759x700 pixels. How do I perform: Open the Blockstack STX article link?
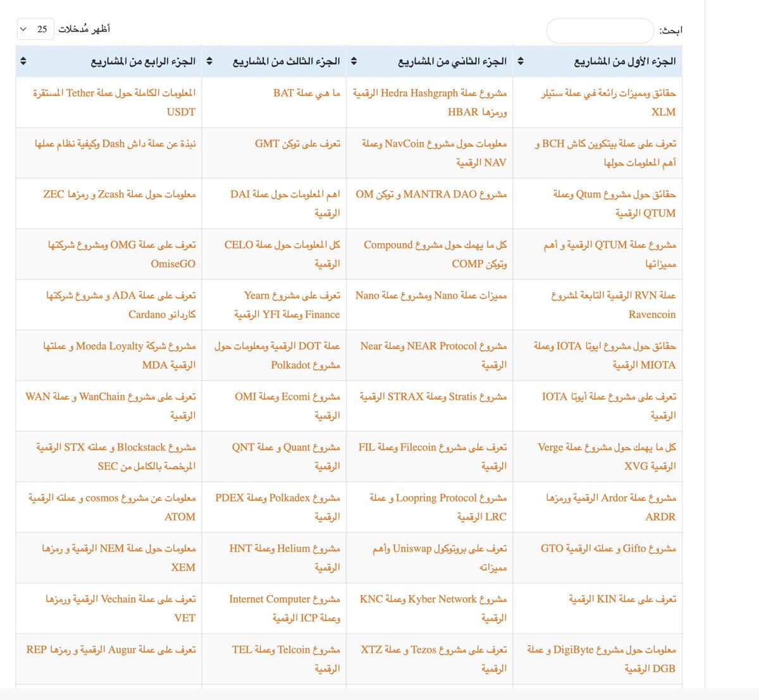[x=116, y=457]
